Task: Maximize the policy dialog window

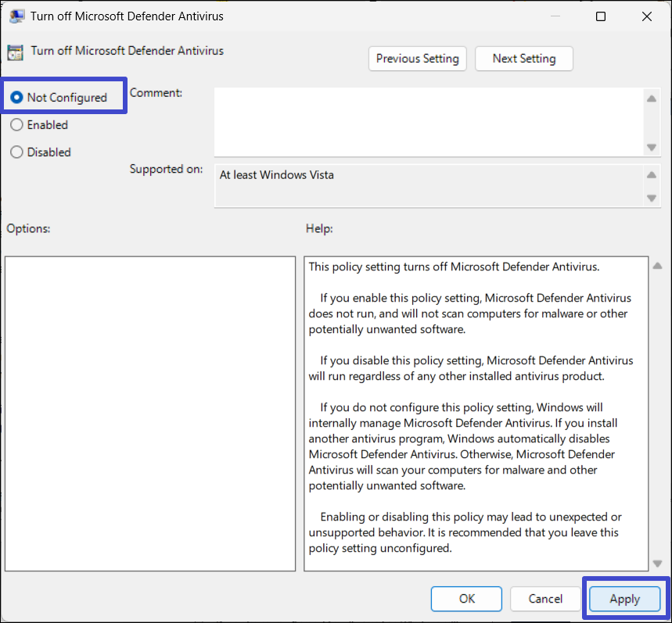Action: tap(601, 16)
